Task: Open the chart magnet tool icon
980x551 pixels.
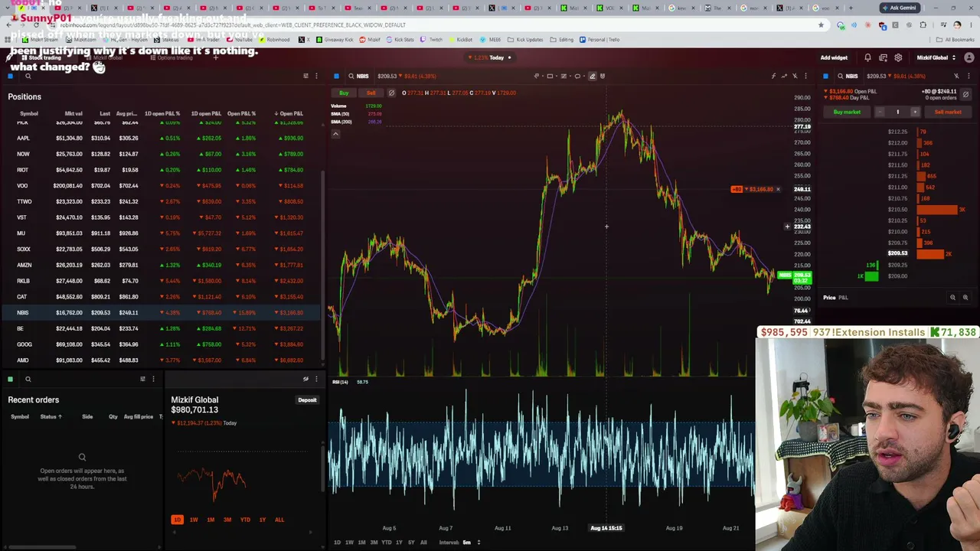Action: [602, 76]
